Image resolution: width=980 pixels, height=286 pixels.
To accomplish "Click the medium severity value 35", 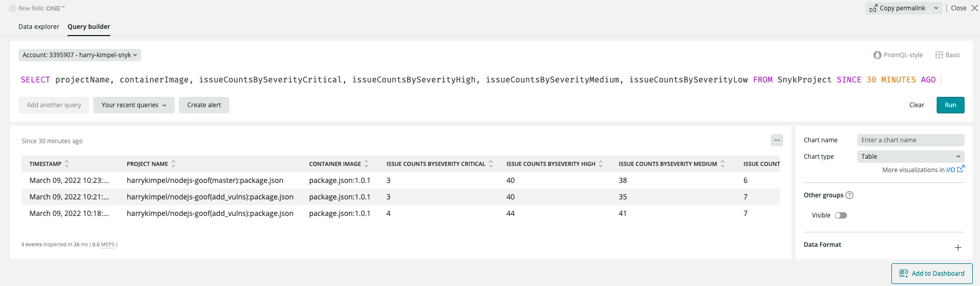I will tap(623, 197).
